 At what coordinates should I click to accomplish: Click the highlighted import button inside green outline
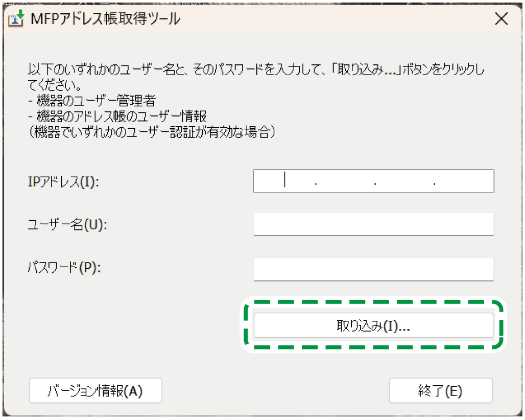(x=373, y=325)
